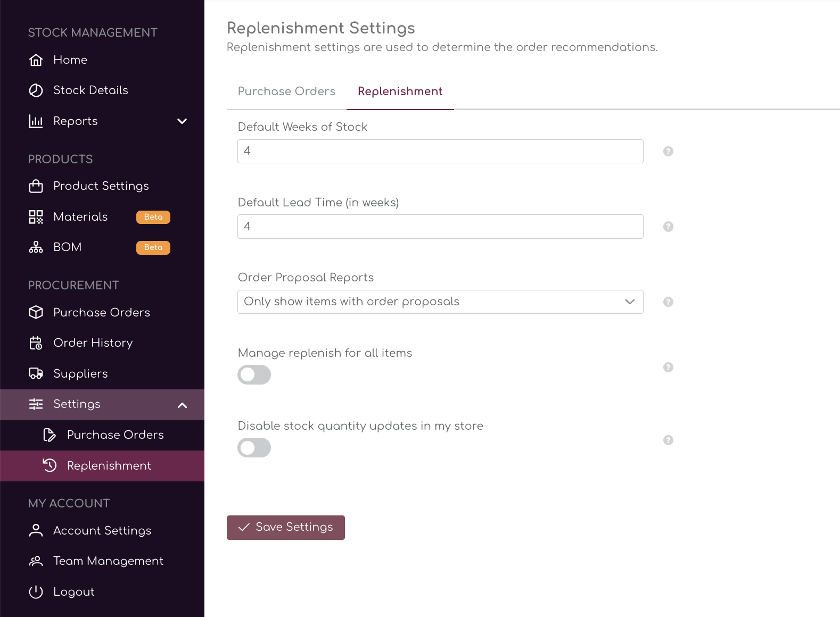Open Team Management from the sidebar
Viewport: 840px width, 617px height.
[x=108, y=561]
